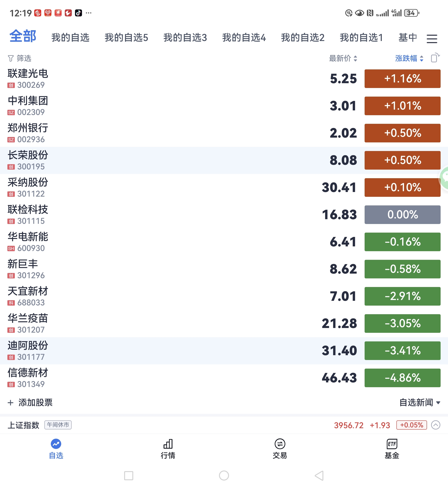Expand the 自选新闻 dropdown
Image resolution: width=448 pixels, height=488 pixels.
pos(419,403)
